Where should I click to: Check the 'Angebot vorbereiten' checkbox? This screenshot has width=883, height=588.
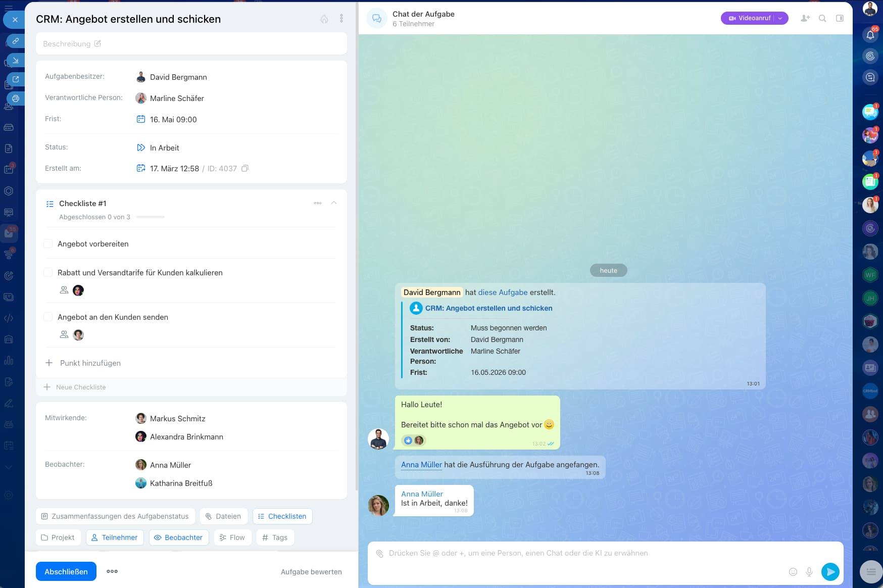pos(48,244)
